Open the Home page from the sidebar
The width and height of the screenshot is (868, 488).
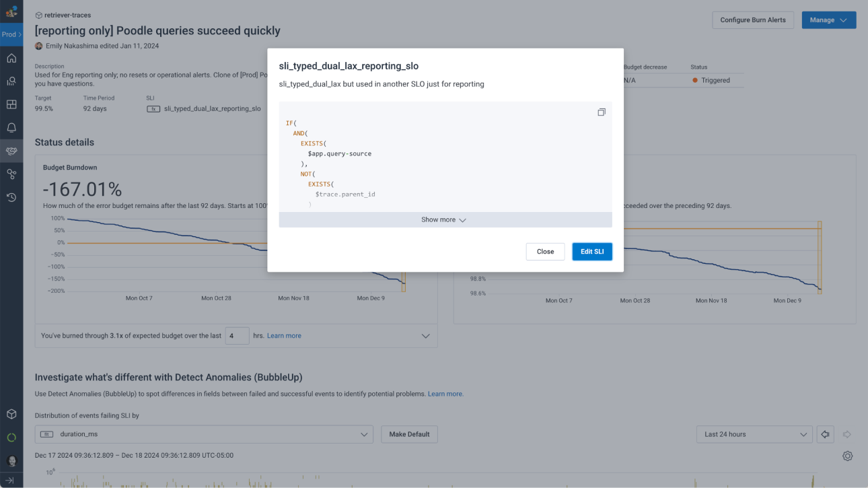click(11, 58)
